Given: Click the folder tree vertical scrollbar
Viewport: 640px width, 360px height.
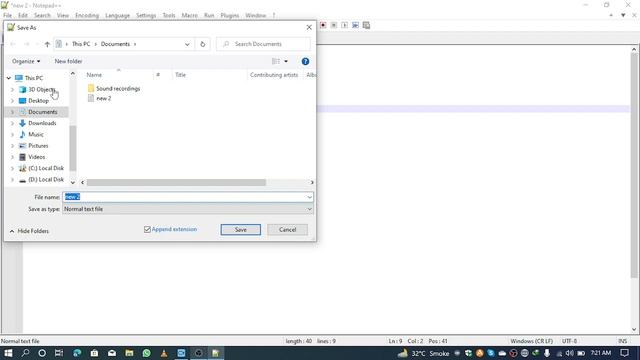Looking at the screenshot, I should tap(73, 148).
